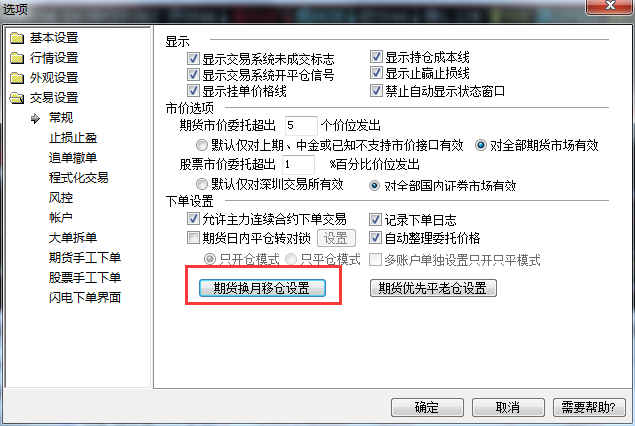This screenshot has height=426, width=635.
Task: Click the 期货换月移仓设置 button
Action: click(262, 288)
